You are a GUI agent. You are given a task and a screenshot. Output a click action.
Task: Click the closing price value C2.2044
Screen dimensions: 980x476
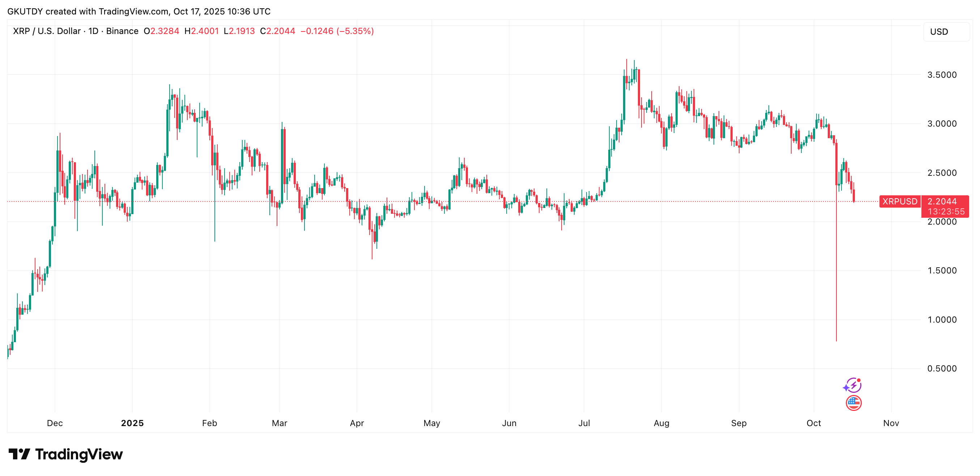277,31
